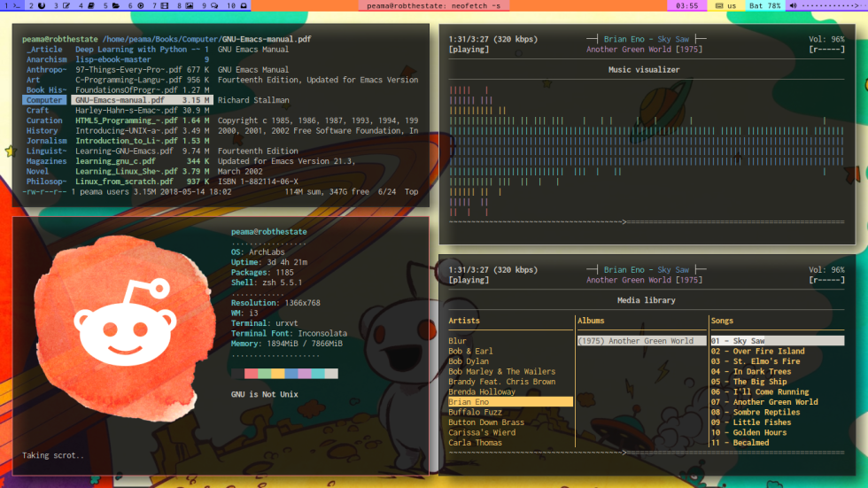Select song 05 - The Big Ship

click(748, 382)
